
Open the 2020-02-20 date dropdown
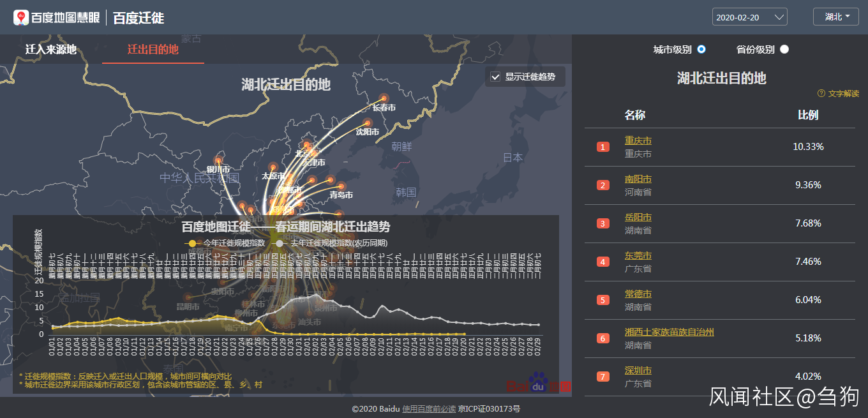[x=749, y=17]
